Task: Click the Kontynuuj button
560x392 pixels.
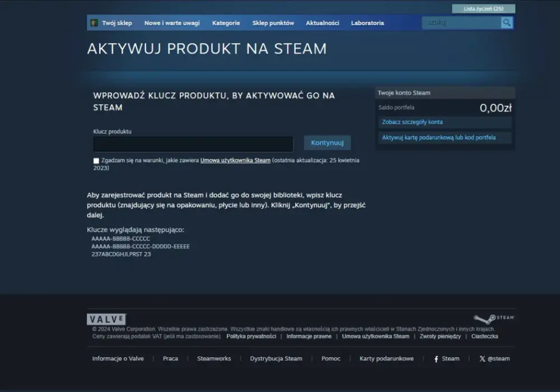Action: point(327,143)
